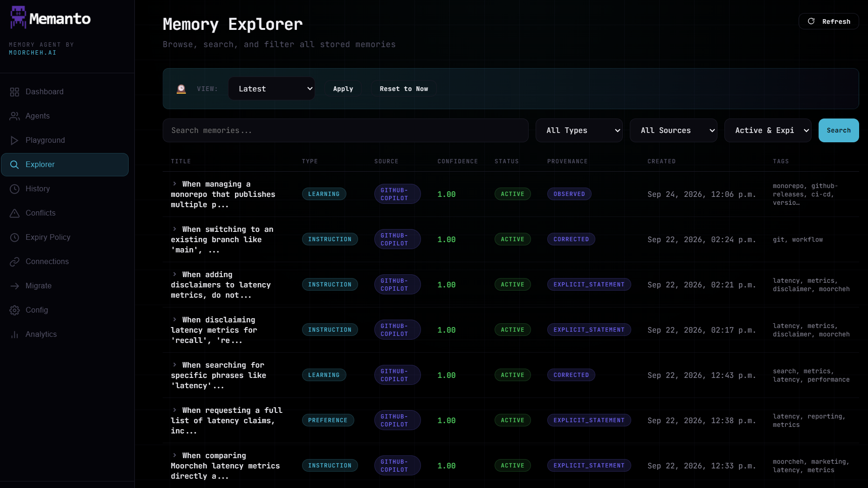This screenshot has width=868, height=488.
Task: Expand the 'When managing a monorepo' row
Action: pyautogui.click(x=175, y=184)
